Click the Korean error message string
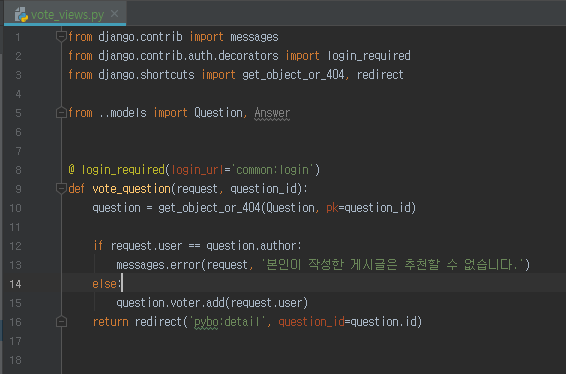 coord(391,265)
